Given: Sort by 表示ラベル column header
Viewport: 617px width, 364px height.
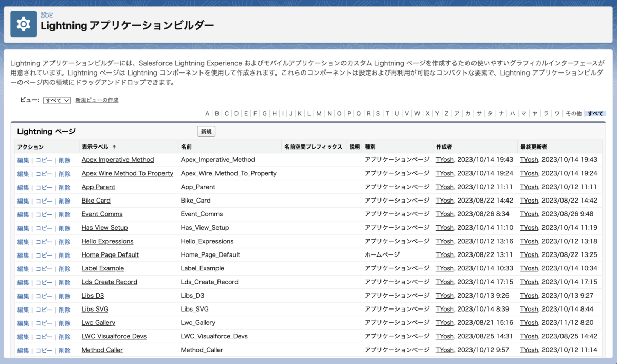Looking at the screenshot, I should (96, 147).
